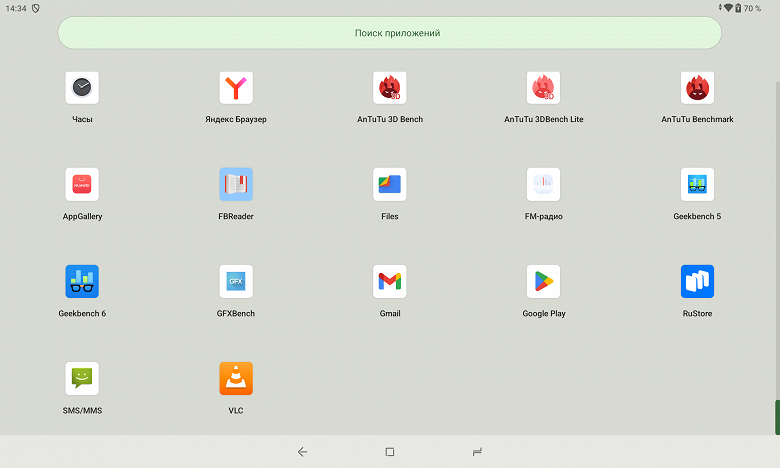Open AnTuTu 3D Bench app
This screenshot has width=780, height=468.
(x=390, y=88)
